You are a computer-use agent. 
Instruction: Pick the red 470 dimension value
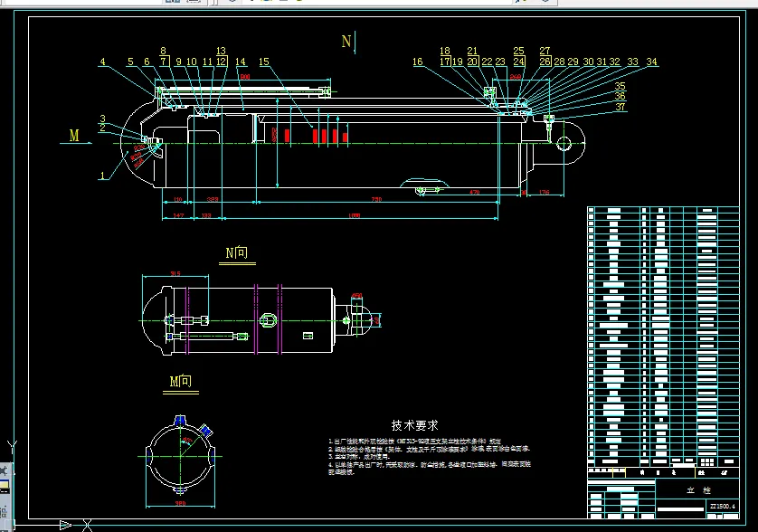[474, 192]
